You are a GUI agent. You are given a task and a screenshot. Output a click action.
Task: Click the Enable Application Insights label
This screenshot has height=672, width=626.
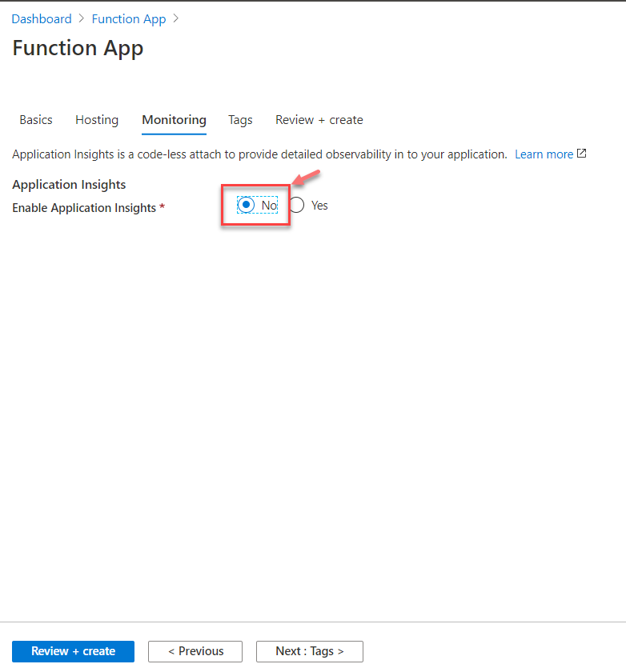click(84, 208)
